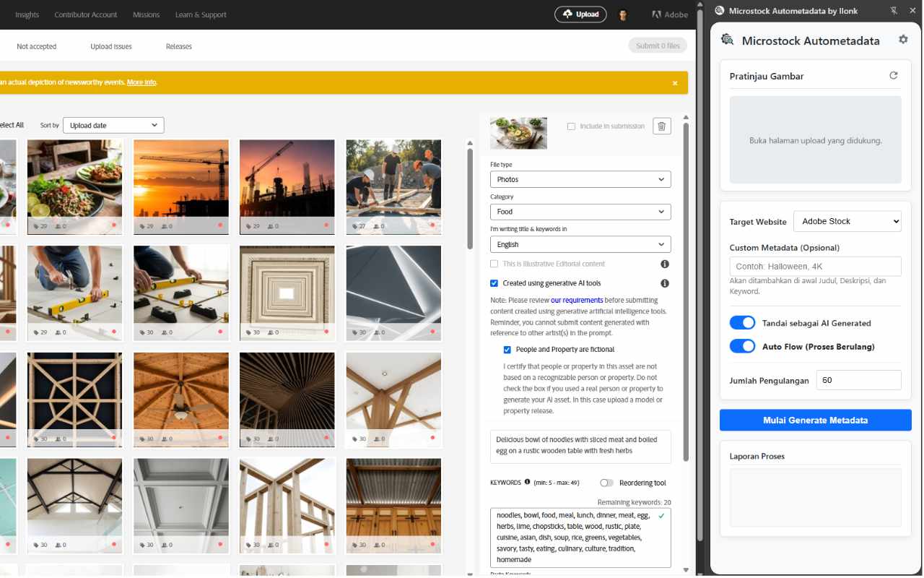The height and width of the screenshot is (578, 924).
Task: Click the Submit 0 files button
Action: click(x=658, y=46)
